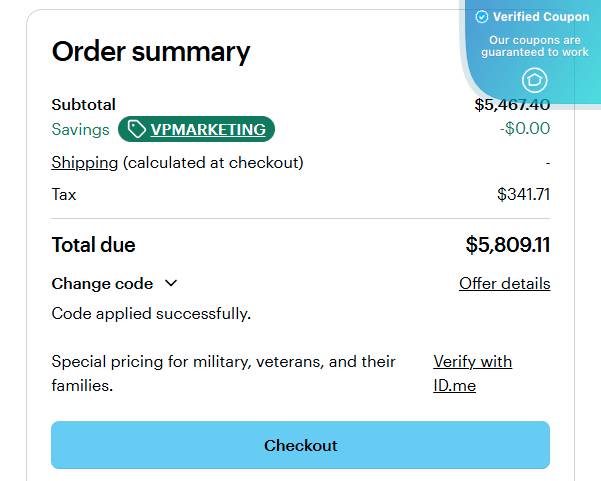
Task: Click the Order summary heading
Action: tap(151, 51)
